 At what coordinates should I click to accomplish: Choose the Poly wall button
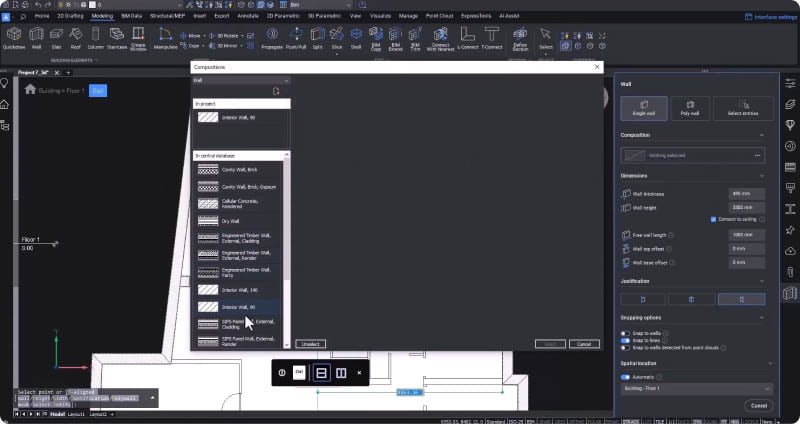[690, 109]
